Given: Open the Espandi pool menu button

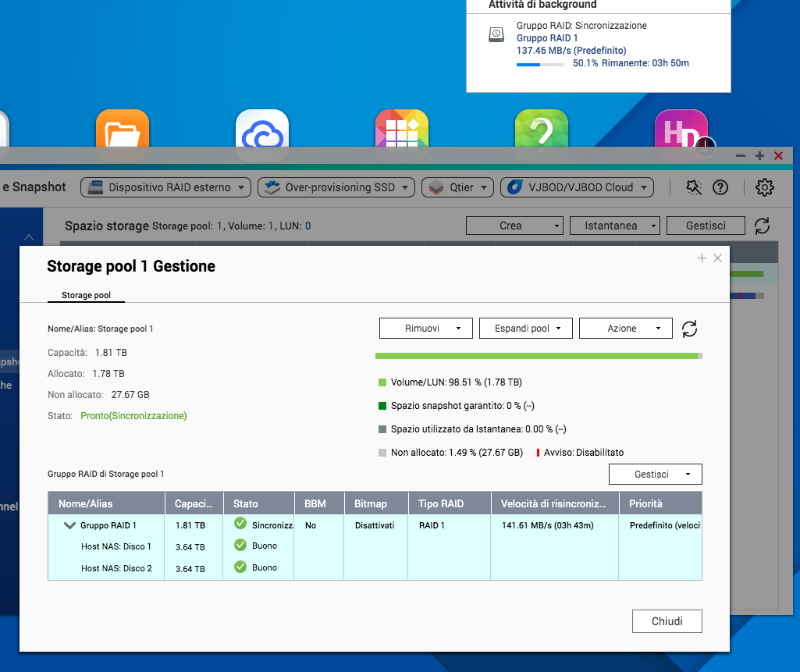Looking at the screenshot, I should click(x=525, y=329).
